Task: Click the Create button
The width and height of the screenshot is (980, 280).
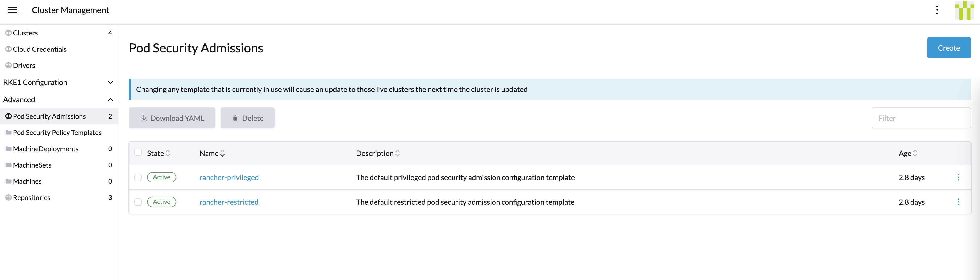Action: pyautogui.click(x=948, y=48)
